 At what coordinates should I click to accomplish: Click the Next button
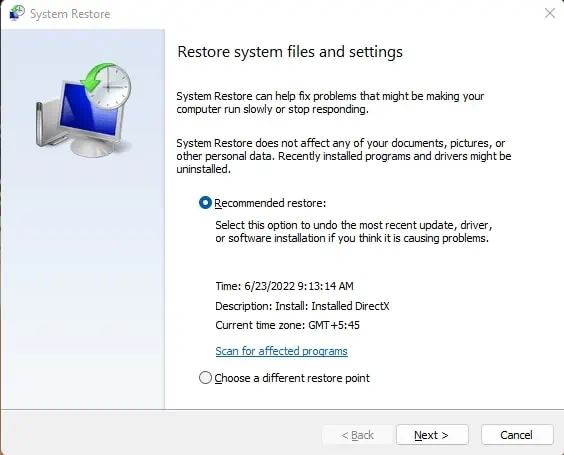pos(432,435)
